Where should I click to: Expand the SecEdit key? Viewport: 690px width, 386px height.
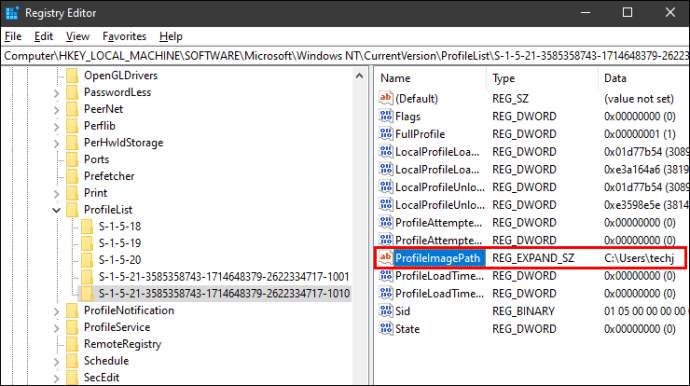click(56, 378)
